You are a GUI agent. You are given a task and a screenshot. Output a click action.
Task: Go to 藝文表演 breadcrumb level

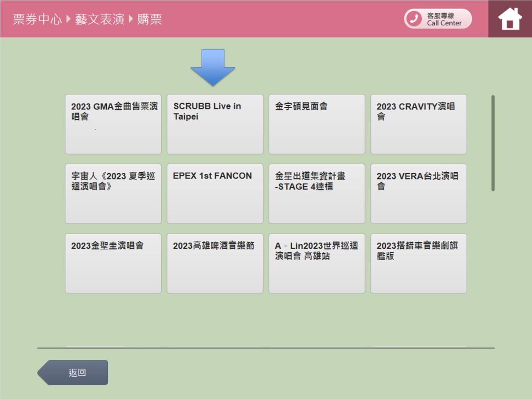tap(100, 19)
